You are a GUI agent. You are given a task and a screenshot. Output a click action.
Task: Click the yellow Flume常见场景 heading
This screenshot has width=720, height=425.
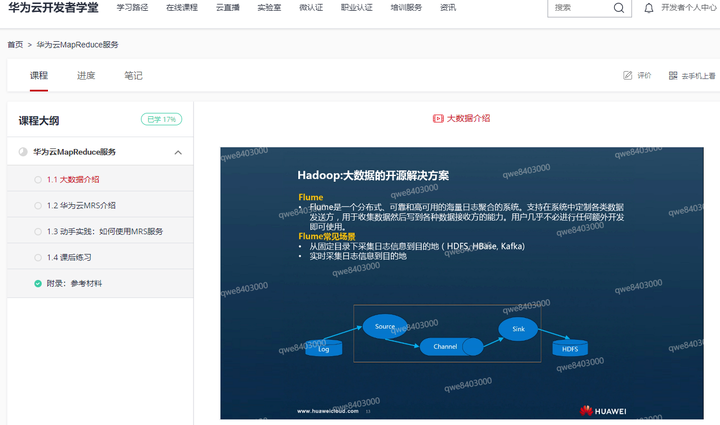(327, 236)
